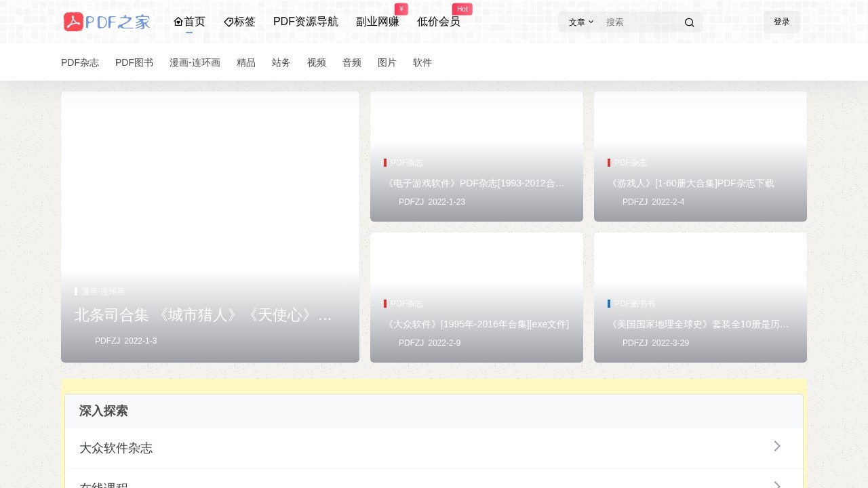This screenshot has width=868, height=488.
Task: Expand the 在线课程 row chevron
Action: pyautogui.click(x=777, y=484)
